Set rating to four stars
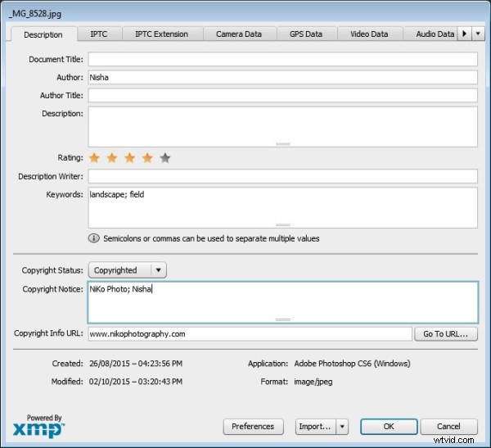The image size is (491, 448). pos(147,158)
